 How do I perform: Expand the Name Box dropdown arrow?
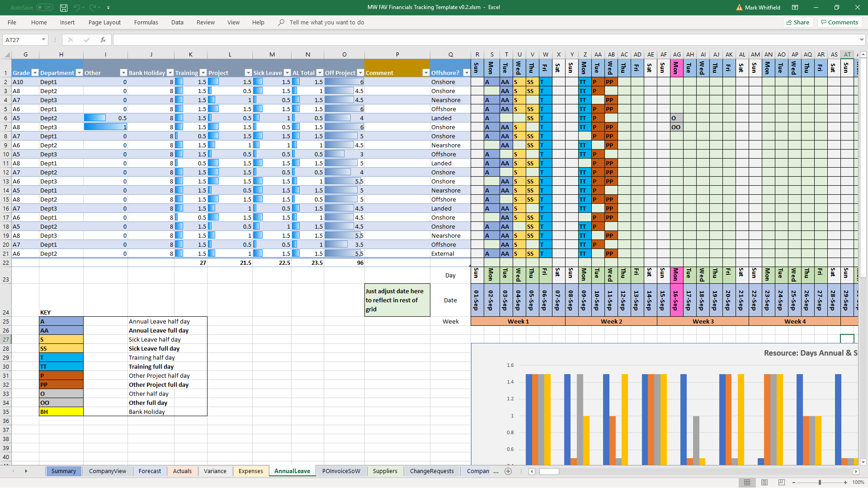tap(43, 40)
